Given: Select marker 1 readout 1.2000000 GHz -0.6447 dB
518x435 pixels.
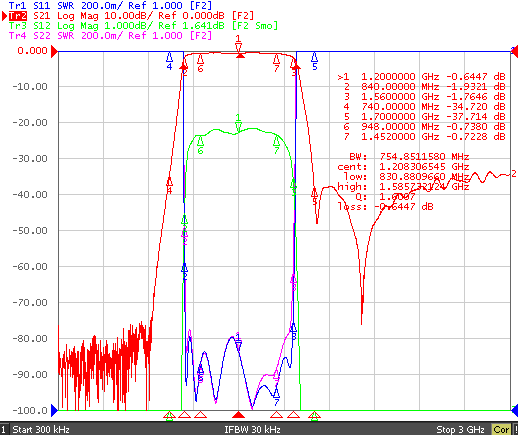Looking at the screenshot, I should coord(422,77).
